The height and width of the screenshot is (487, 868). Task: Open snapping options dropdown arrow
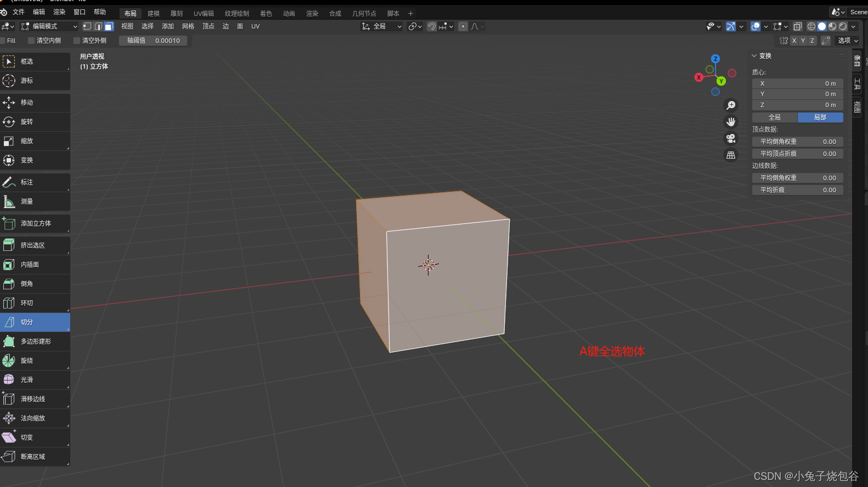pos(451,26)
